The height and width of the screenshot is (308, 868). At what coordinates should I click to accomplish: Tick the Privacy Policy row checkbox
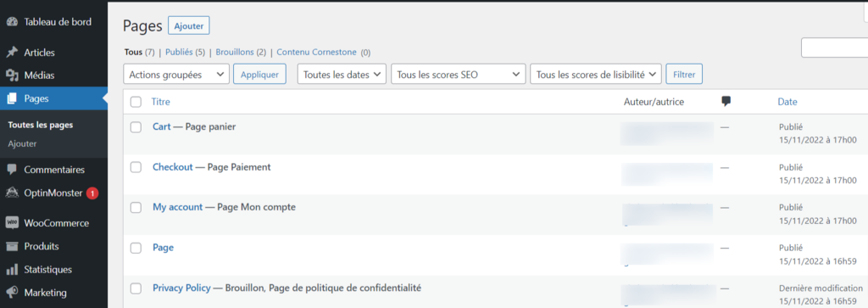coord(136,288)
